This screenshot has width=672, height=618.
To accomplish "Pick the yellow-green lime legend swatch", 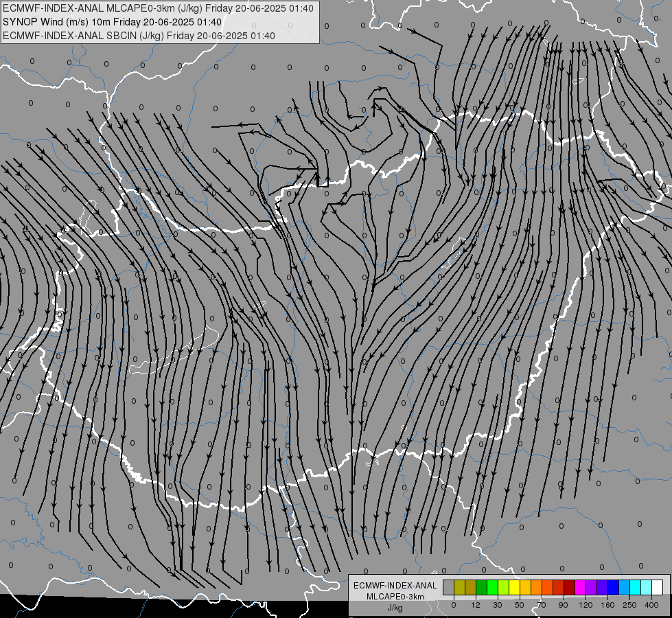I will [504, 588].
